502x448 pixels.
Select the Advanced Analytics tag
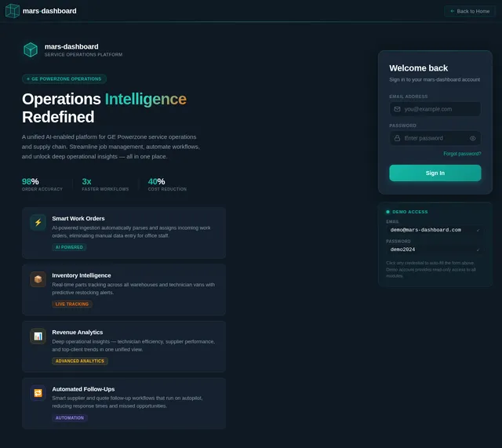(80, 361)
